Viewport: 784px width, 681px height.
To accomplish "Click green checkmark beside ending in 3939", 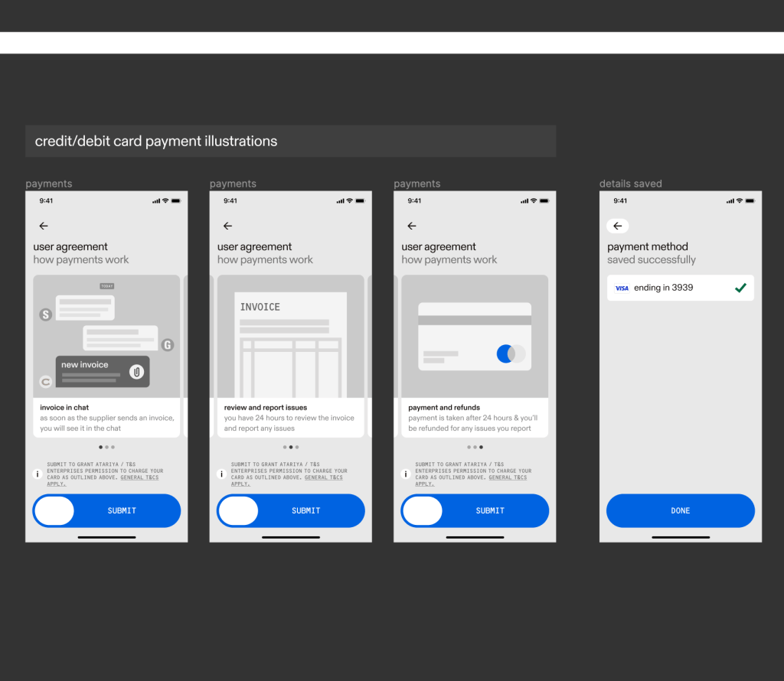I will coord(740,288).
